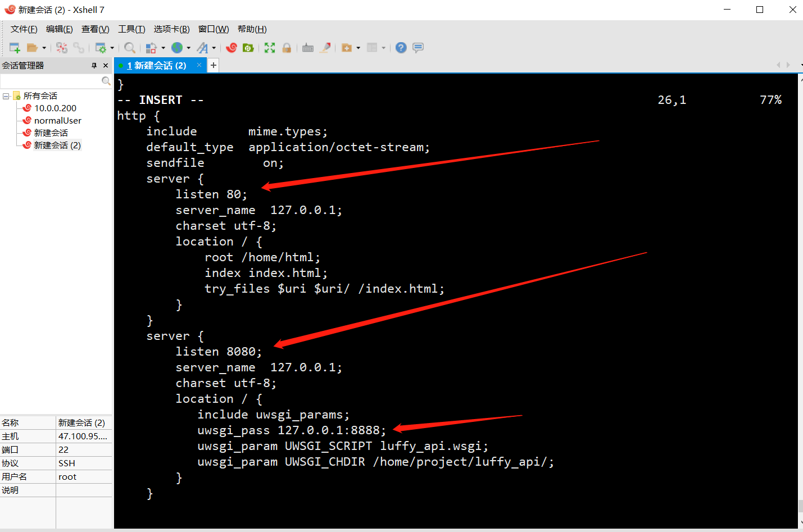
Task: Click the 名称 property label
Action: (10, 423)
